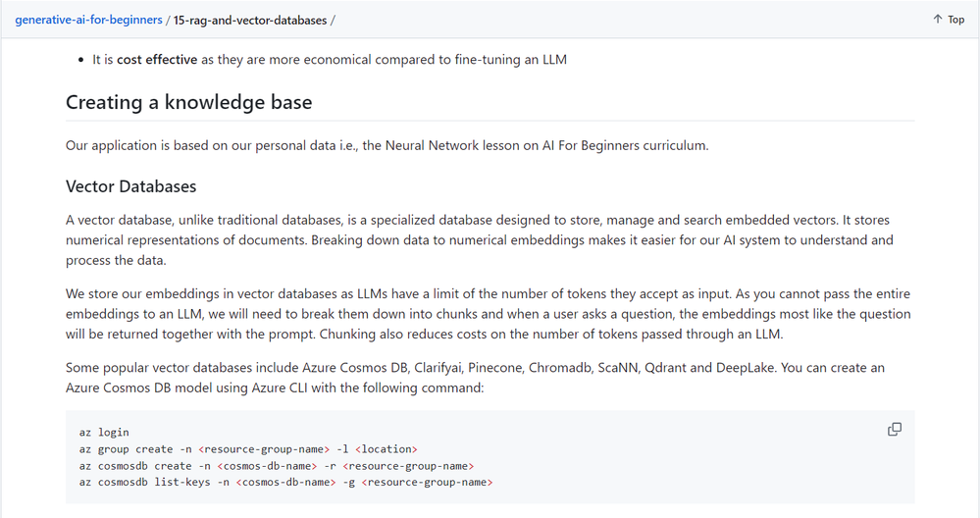Click the up arrow icon beside Top
The width and height of the screenshot is (980, 518).
click(x=938, y=20)
